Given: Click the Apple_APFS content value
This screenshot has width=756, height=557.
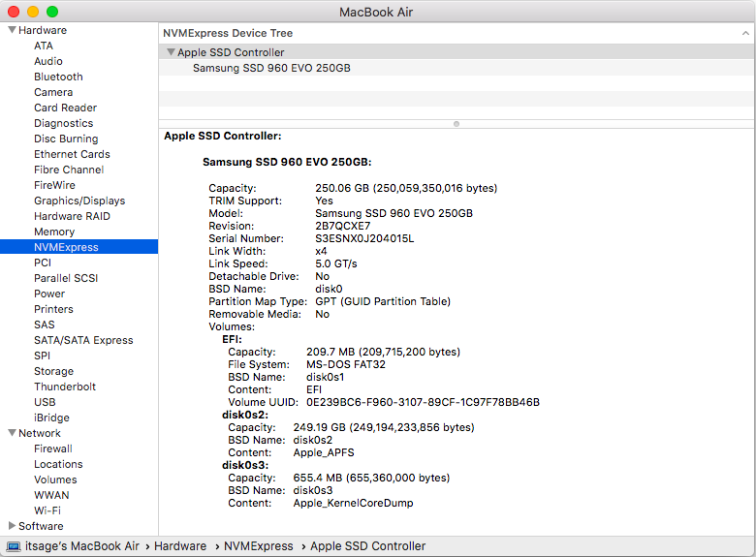Looking at the screenshot, I should coord(324,453).
